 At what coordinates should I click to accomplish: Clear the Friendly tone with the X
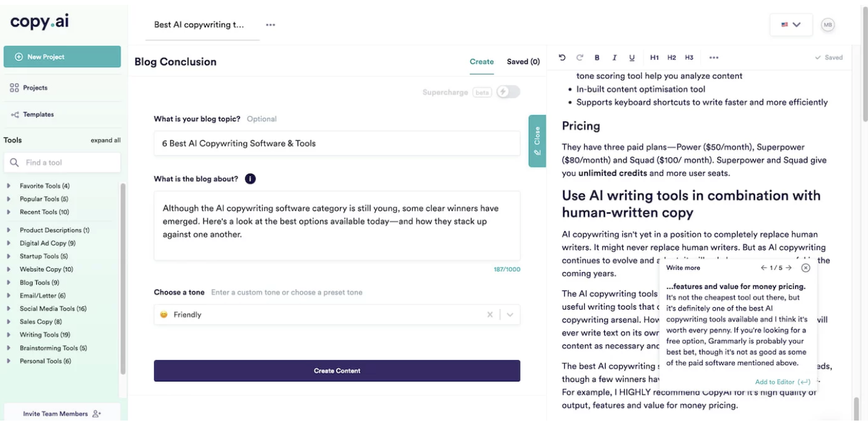tap(490, 314)
